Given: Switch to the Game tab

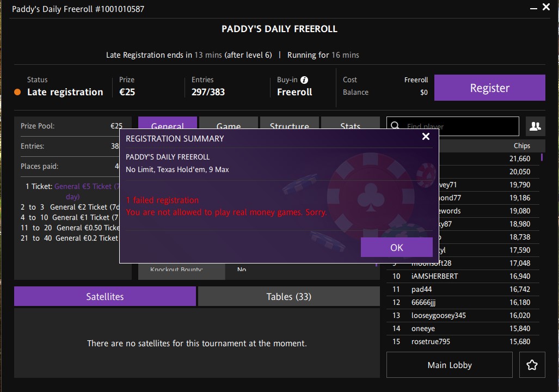Looking at the screenshot, I should tap(228, 123).
